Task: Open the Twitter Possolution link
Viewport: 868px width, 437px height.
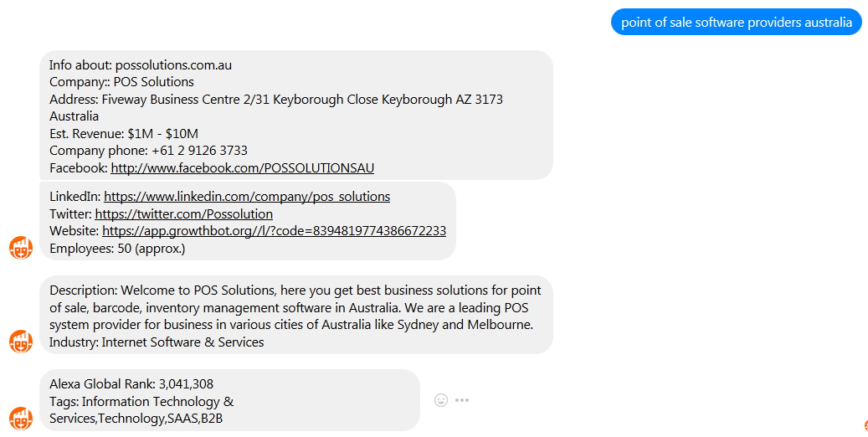Action: tap(184, 213)
